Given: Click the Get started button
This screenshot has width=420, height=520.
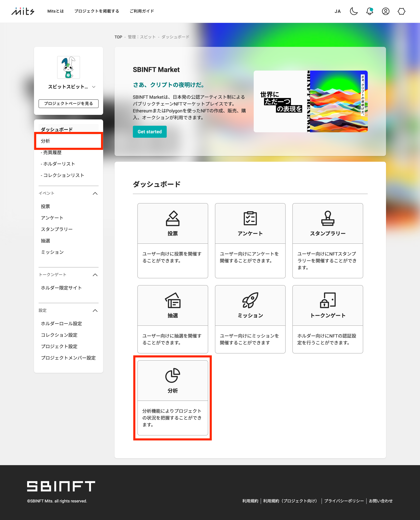Looking at the screenshot, I should point(150,132).
